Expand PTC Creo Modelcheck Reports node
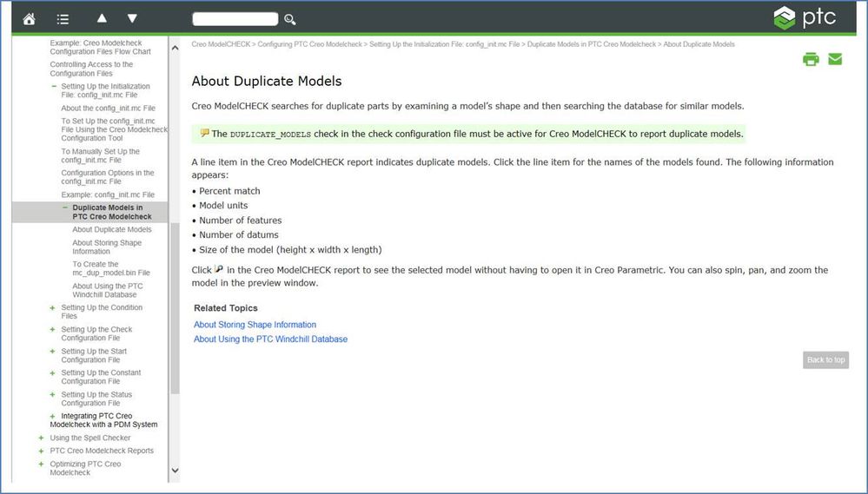The width and height of the screenshot is (868, 494). pyautogui.click(x=41, y=451)
